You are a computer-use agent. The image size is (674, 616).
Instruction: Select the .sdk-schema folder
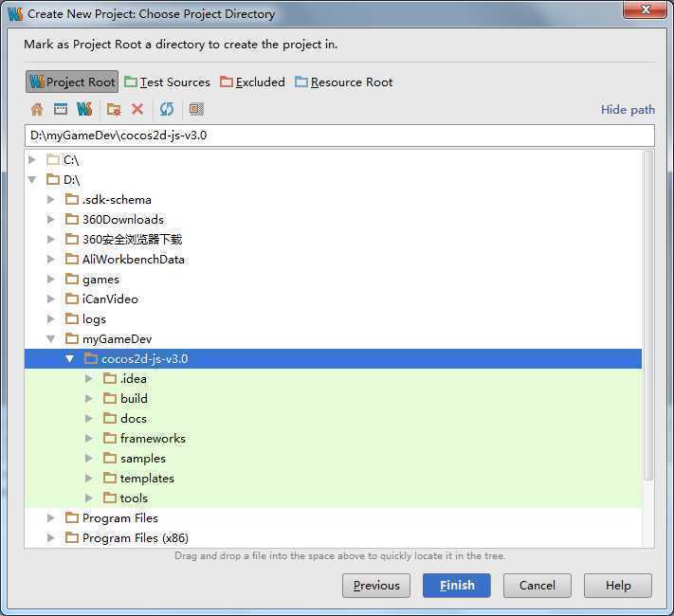coord(108,199)
